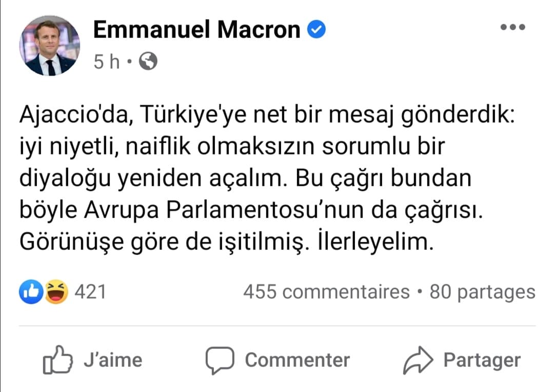Open the 455 commentaires list
This screenshot has width=554, height=392.
[326, 292]
